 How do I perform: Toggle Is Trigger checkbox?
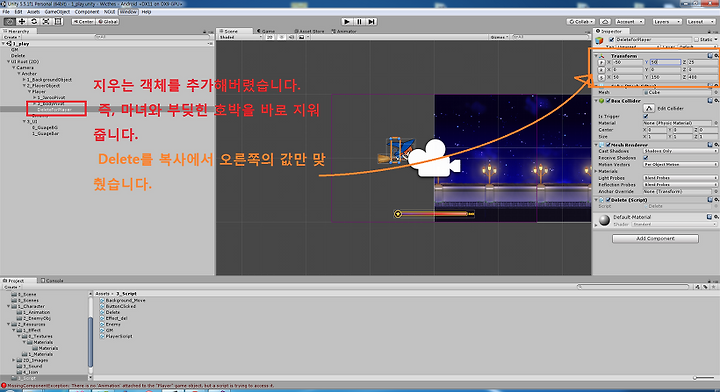[646, 117]
